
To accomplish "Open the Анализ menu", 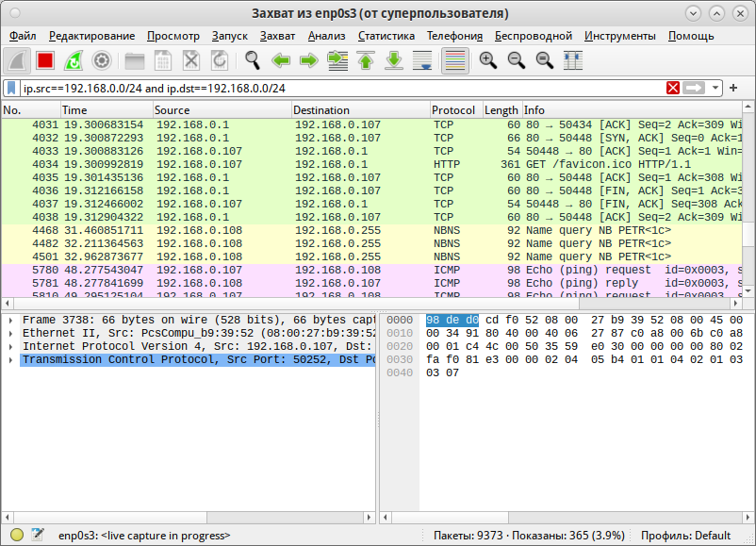I will [326, 36].
